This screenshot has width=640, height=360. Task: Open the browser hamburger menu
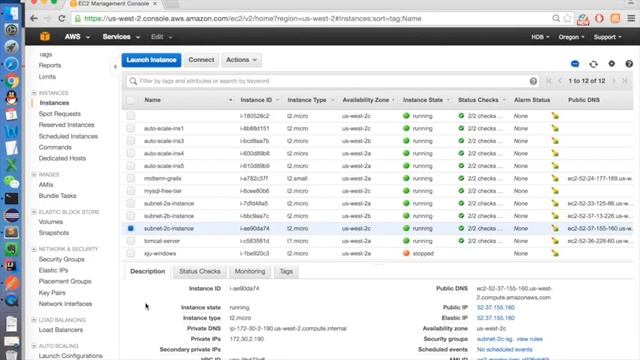click(631, 18)
